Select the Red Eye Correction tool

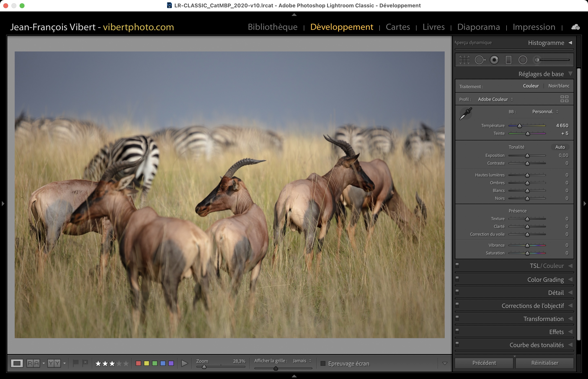click(x=494, y=60)
